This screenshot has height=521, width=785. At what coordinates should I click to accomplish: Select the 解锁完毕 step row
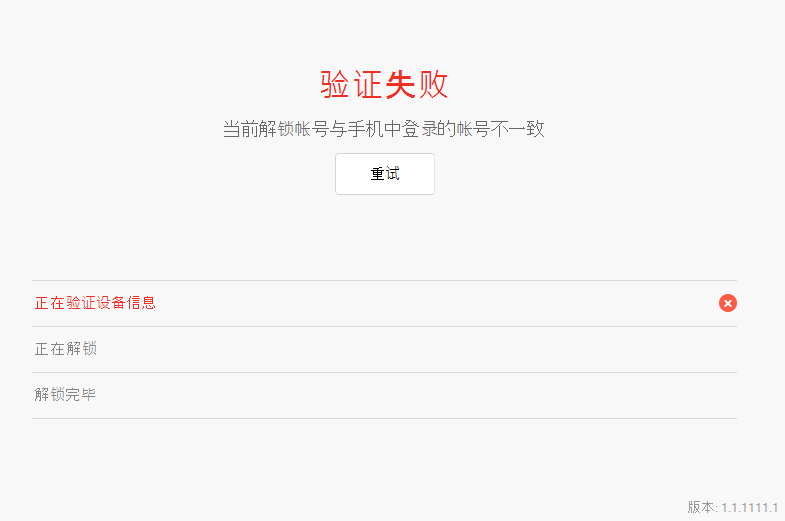(384, 395)
